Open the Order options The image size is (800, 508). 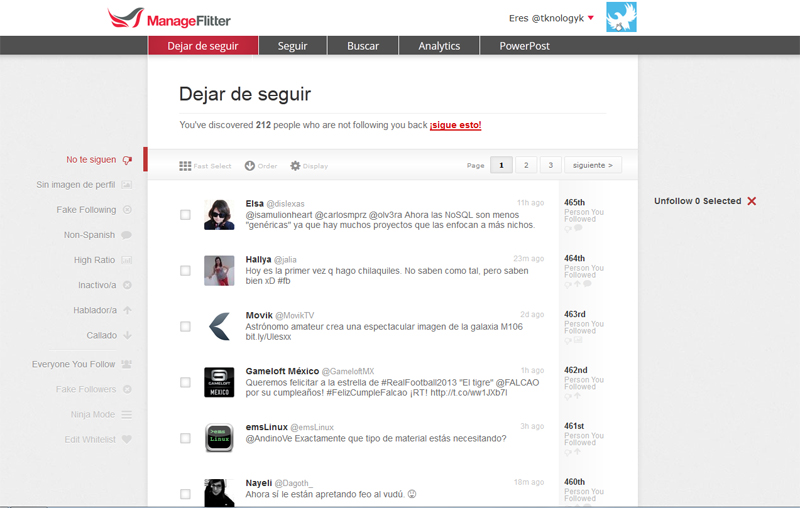click(x=261, y=166)
